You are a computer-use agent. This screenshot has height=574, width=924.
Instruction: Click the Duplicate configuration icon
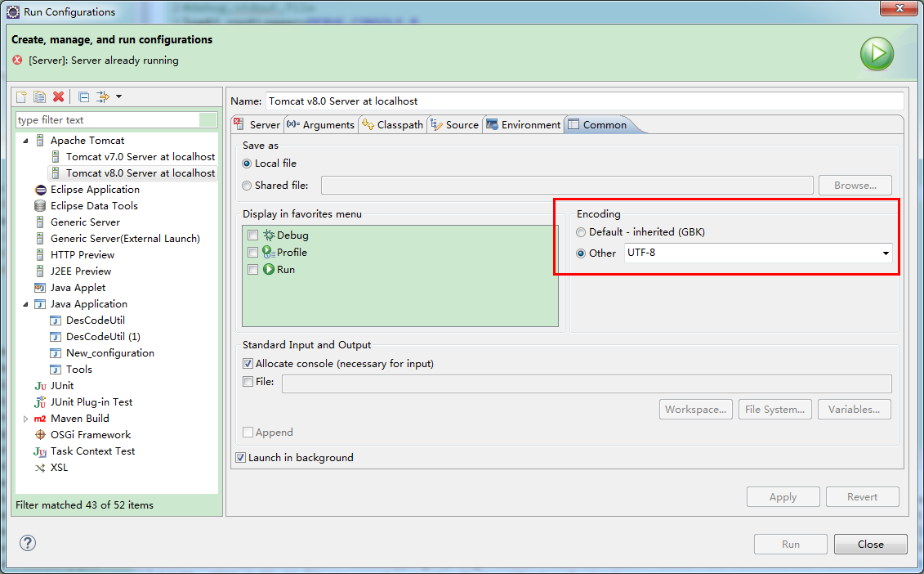[x=39, y=96]
